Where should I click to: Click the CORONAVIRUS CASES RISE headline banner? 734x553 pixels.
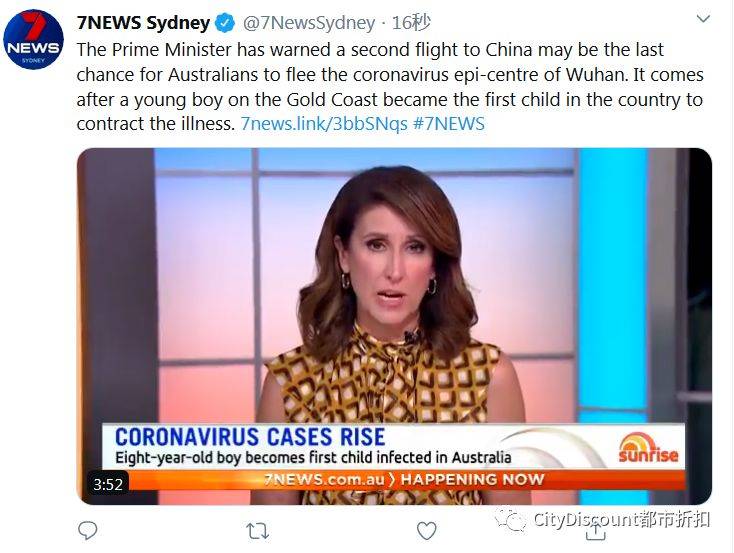point(250,437)
